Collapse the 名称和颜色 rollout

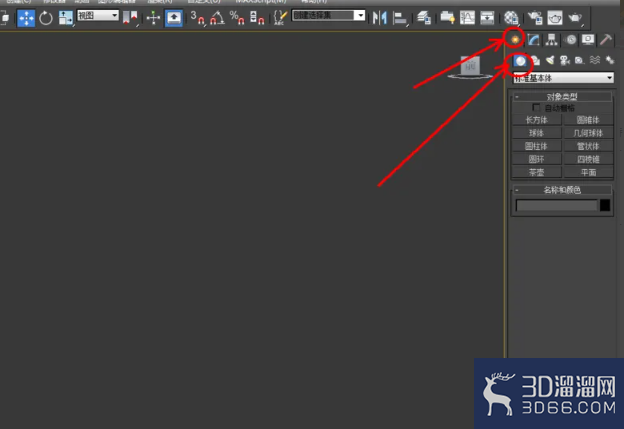click(562, 190)
